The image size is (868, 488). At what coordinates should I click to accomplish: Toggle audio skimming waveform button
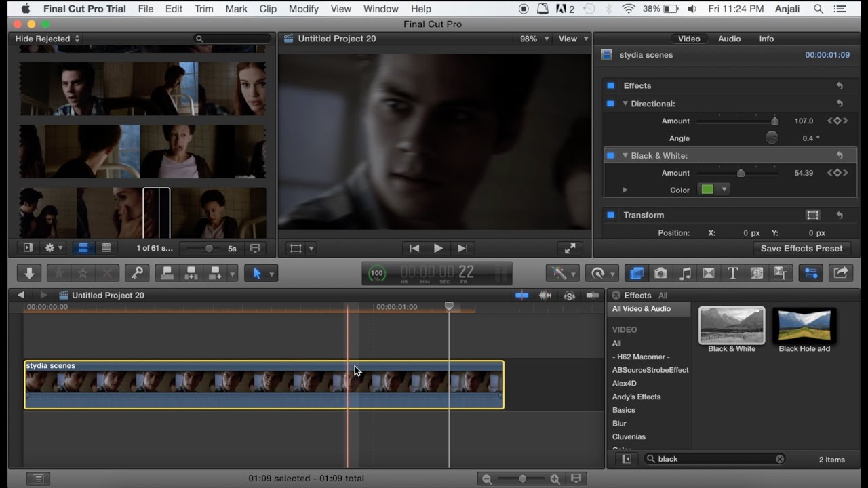[545, 295]
